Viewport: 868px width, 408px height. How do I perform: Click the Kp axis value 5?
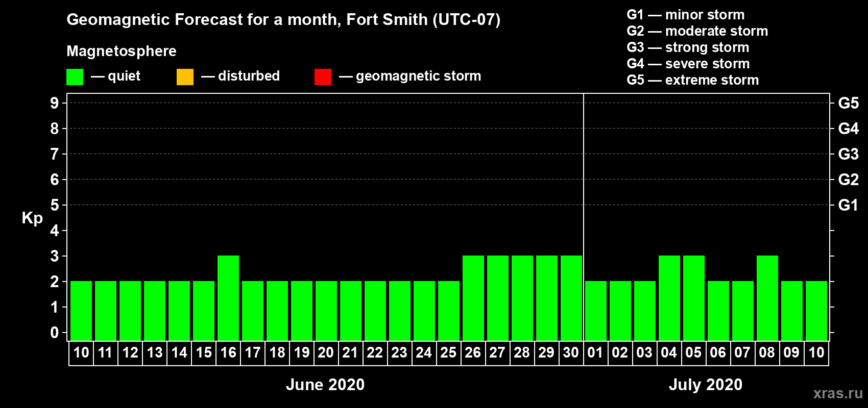pyautogui.click(x=55, y=205)
